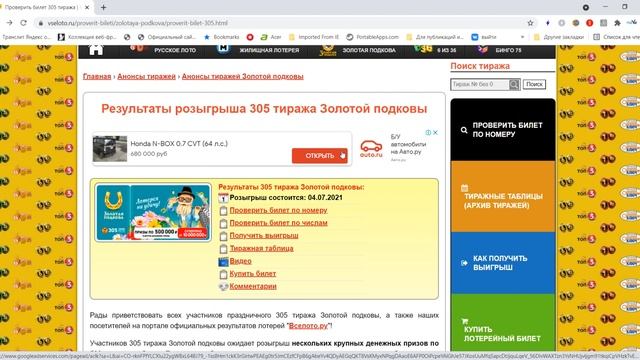
Task: Reload the page with the refresh icon
Action: pos(24,23)
